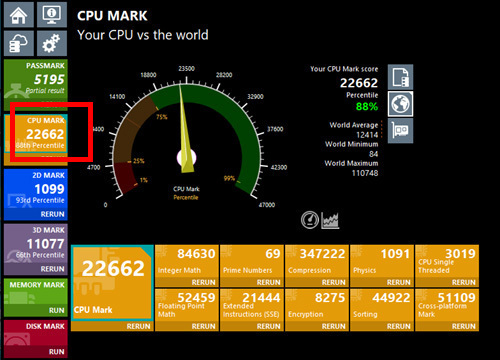Click the 'Your CPU vs the world' subtitle
The image size is (500, 360).
click(143, 35)
